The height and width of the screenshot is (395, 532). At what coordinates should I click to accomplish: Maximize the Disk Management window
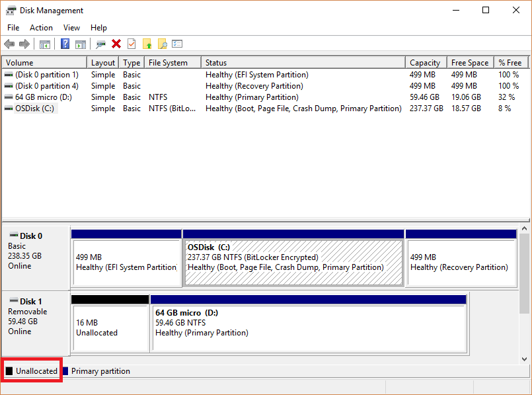(x=486, y=10)
